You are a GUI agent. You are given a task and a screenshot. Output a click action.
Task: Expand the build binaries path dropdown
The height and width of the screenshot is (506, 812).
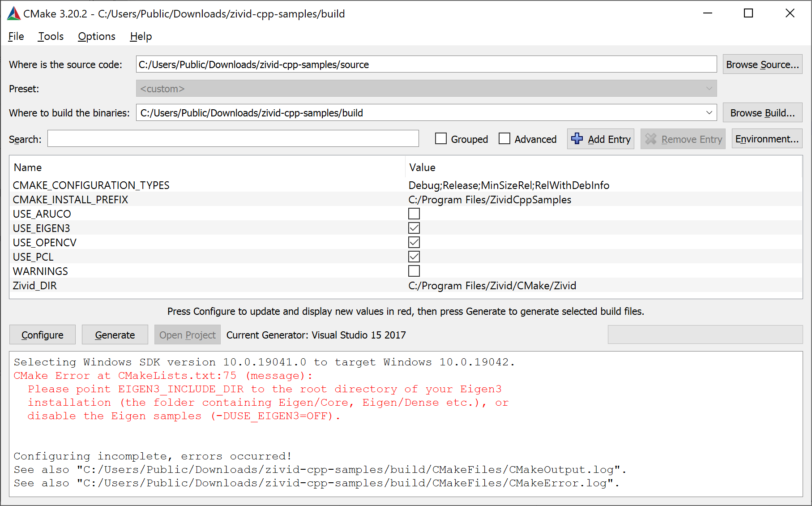point(709,113)
